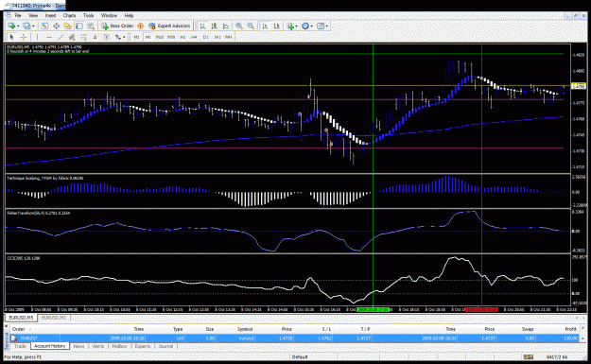This screenshot has width=591, height=364.
Task: Click the Zoom Out magnifier icon
Action: [x=251, y=26]
